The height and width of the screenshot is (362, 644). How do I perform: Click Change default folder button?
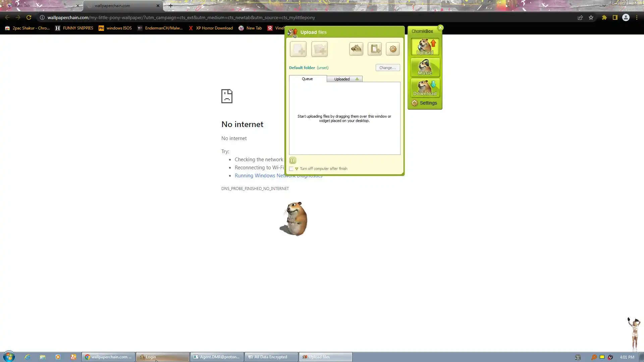pos(387,68)
